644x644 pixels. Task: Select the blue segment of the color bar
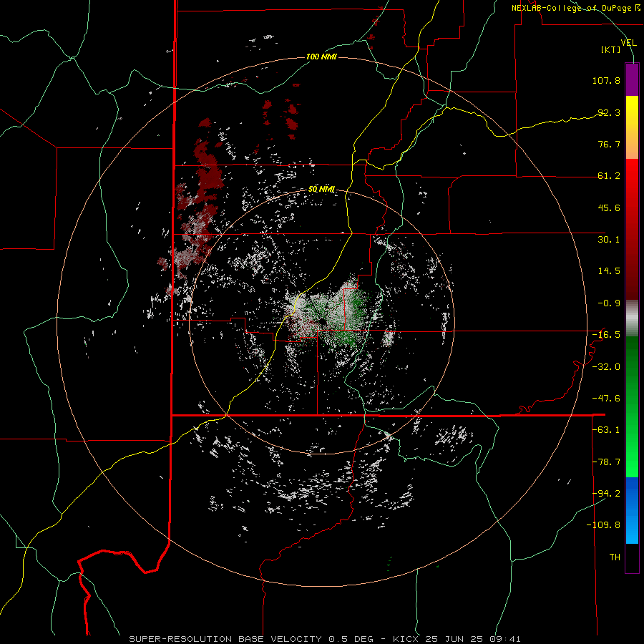pyautogui.click(x=632, y=510)
